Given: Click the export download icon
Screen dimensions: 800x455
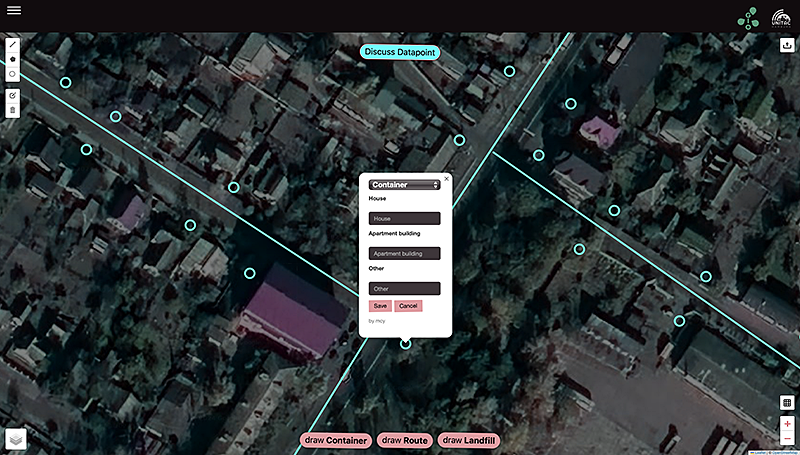Looking at the screenshot, I should tap(787, 44).
